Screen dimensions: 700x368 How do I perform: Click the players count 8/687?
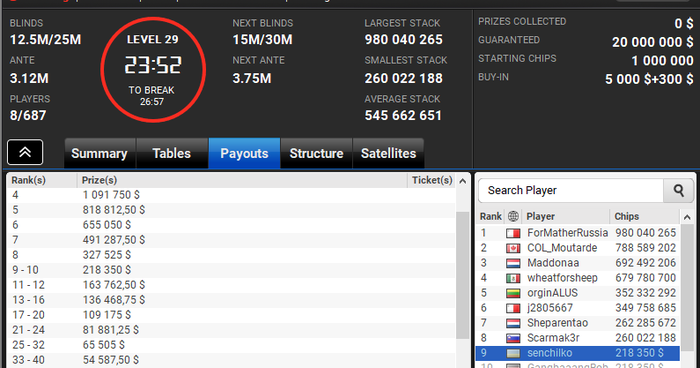(28, 116)
